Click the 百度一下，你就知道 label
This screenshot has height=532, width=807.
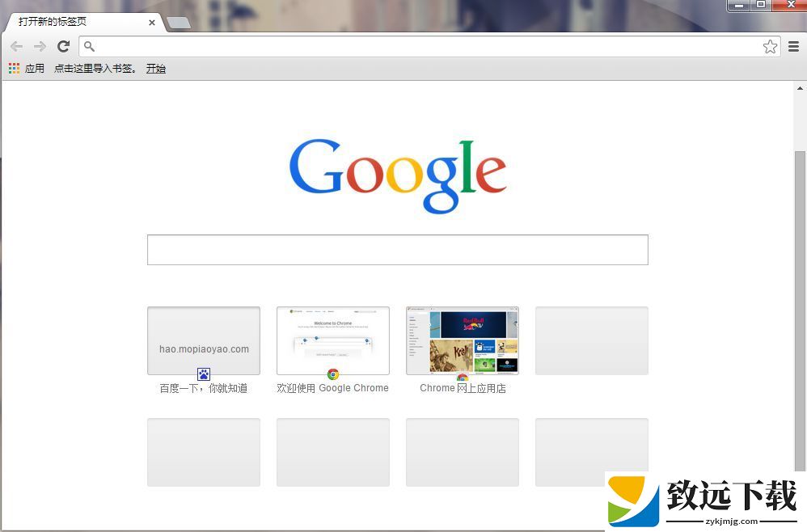coord(204,388)
